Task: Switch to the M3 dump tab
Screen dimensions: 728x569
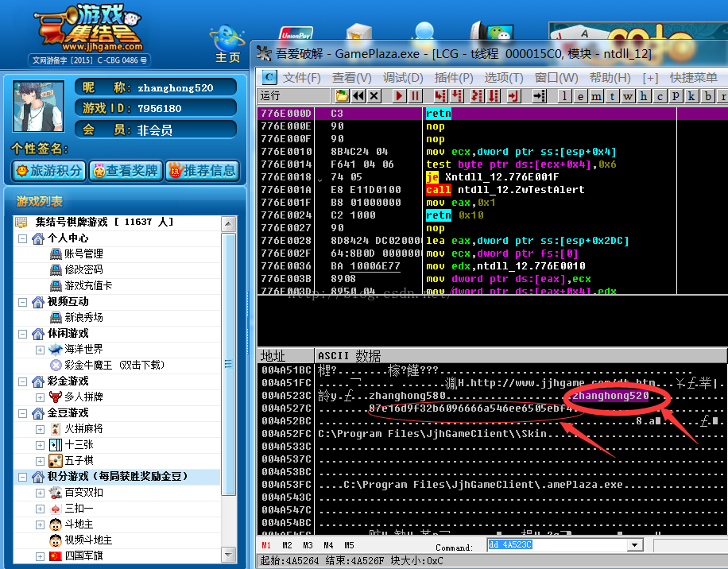Action: 308,545
